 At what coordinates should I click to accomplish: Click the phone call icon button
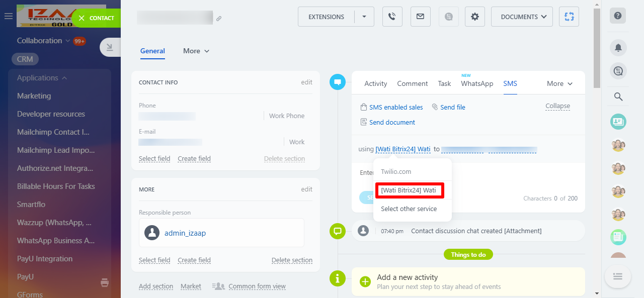tap(392, 17)
